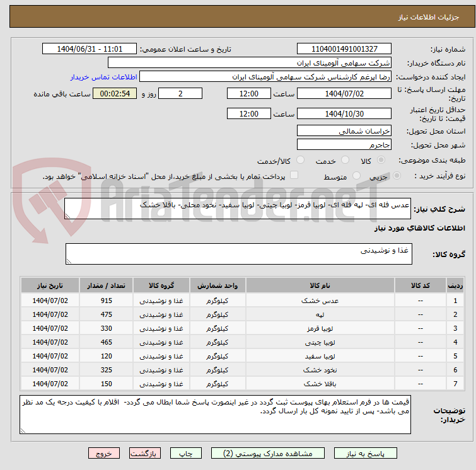Click the بازگشت back button
476x470 pixels.
tap(145, 453)
